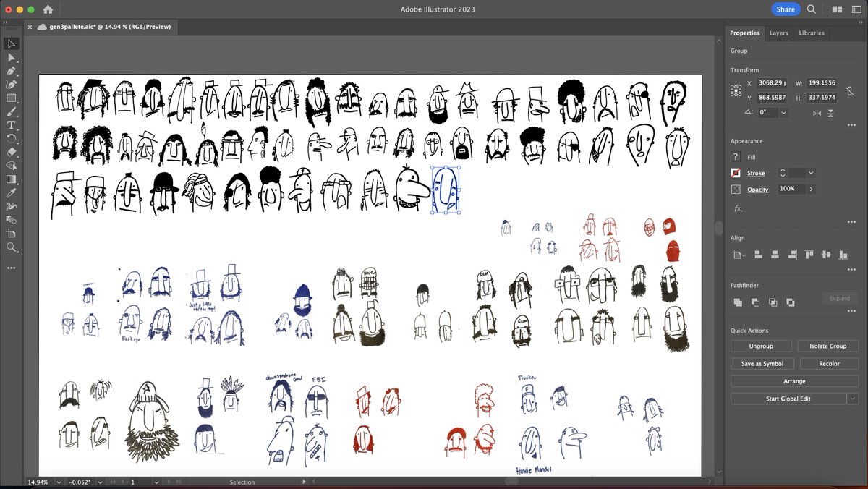The width and height of the screenshot is (868, 489).
Task: Select the Rectangle tool
Action: [x=12, y=98]
